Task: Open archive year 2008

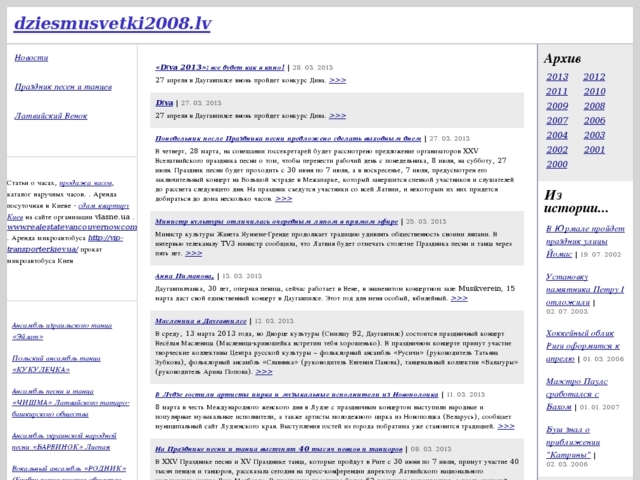Action: point(594,106)
